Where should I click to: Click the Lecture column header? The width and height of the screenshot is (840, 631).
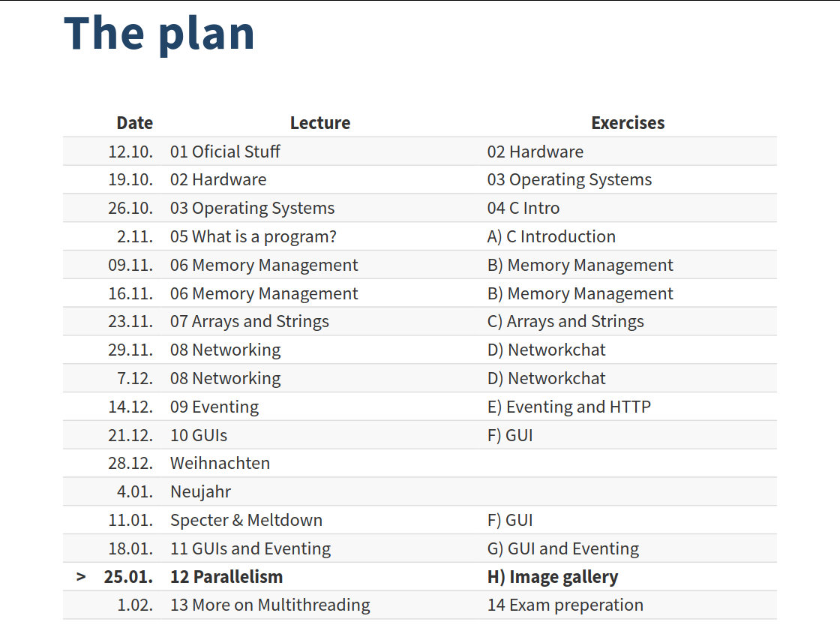[x=320, y=123]
